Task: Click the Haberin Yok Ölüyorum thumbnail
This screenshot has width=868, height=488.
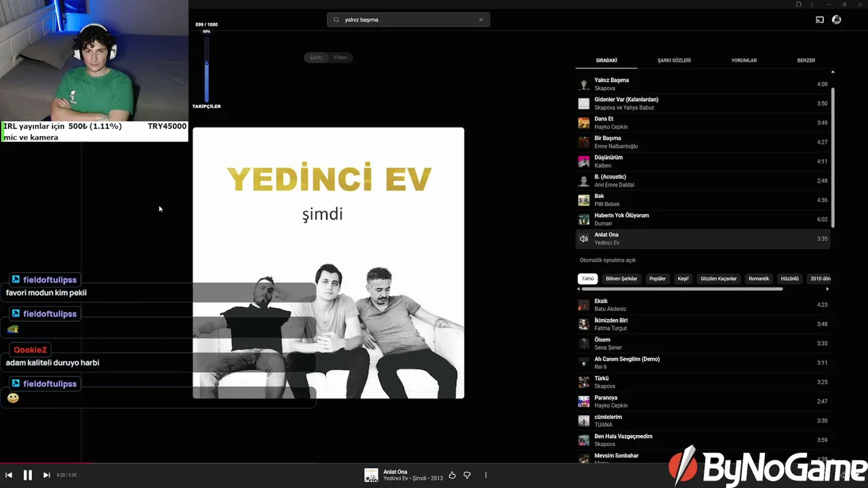Action: [x=584, y=220]
